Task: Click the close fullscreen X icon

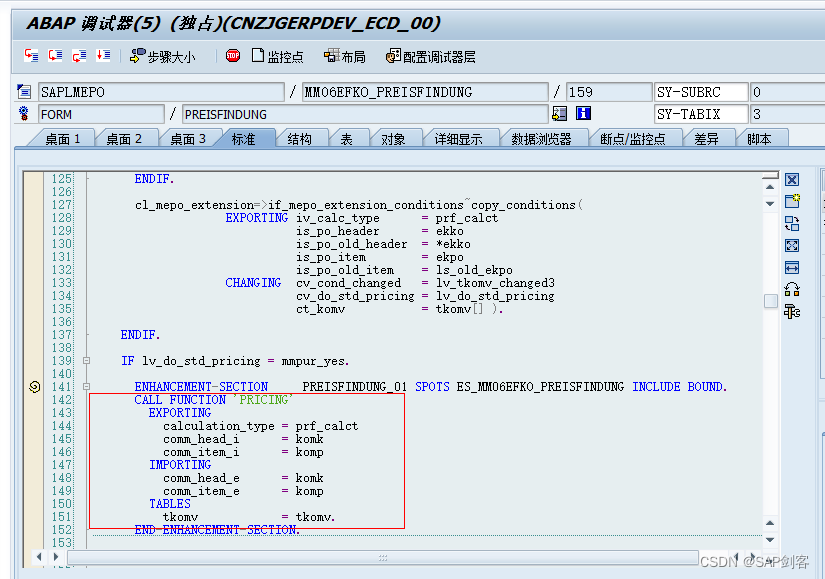Action: (791, 179)
